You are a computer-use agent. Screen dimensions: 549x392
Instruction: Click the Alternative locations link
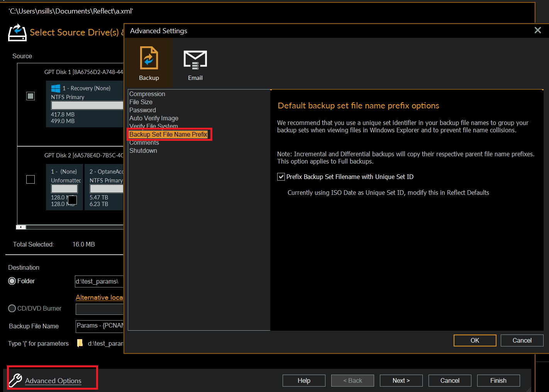(x=99, y=297)
